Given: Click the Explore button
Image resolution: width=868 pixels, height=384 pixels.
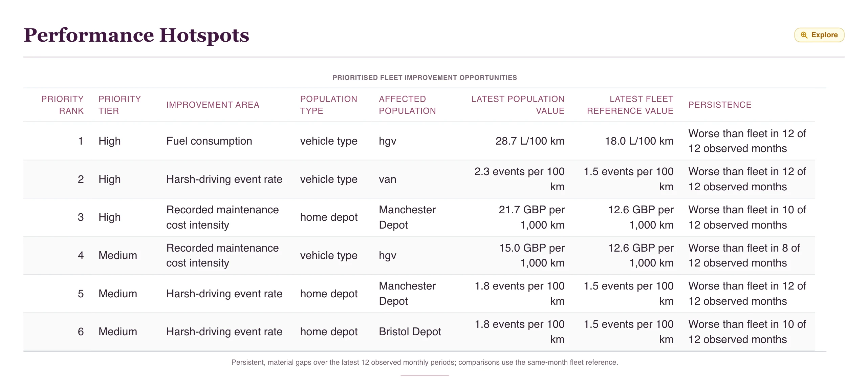Looking at the screenshot, I should (x=819, y=35).
